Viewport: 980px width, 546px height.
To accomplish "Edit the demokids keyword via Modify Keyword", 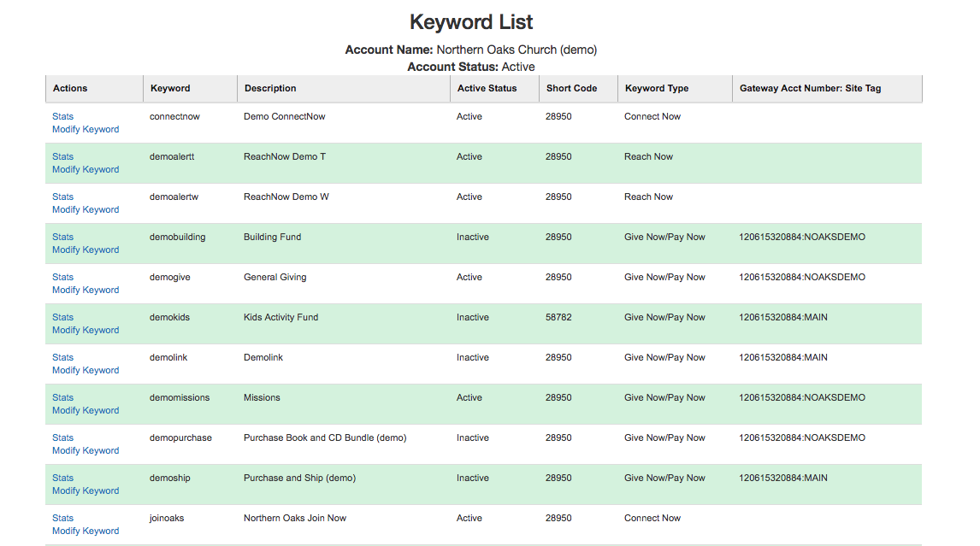I will point(86,331).
